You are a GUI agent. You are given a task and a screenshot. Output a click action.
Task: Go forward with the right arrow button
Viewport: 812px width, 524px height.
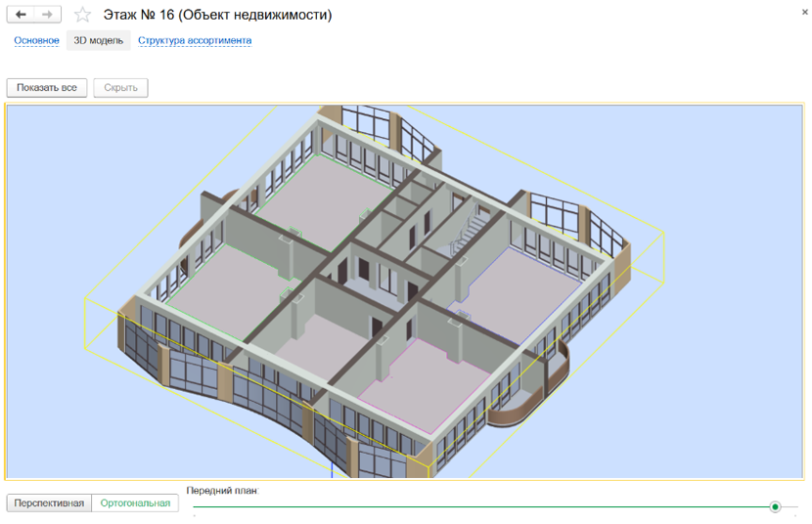48,15
